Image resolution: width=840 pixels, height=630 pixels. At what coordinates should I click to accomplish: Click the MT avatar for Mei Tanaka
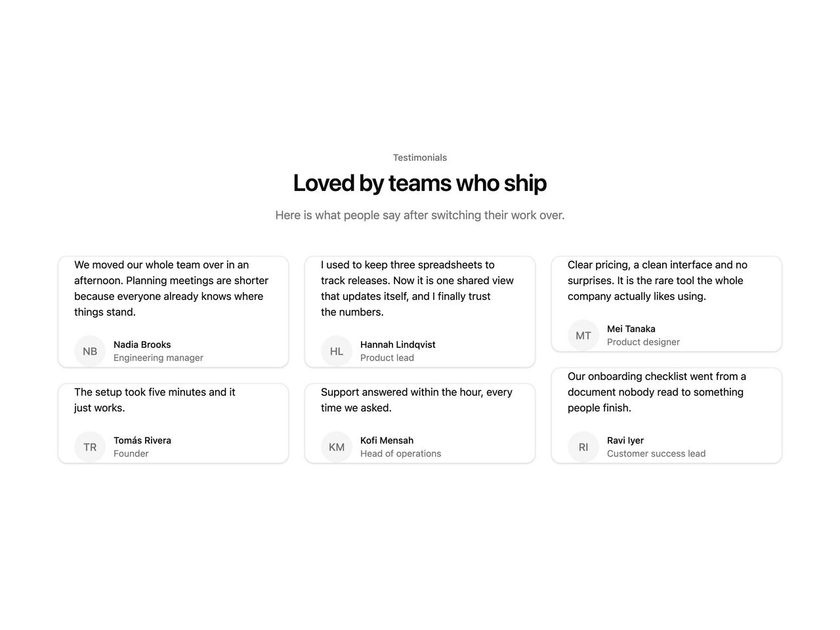pos(583,335)
